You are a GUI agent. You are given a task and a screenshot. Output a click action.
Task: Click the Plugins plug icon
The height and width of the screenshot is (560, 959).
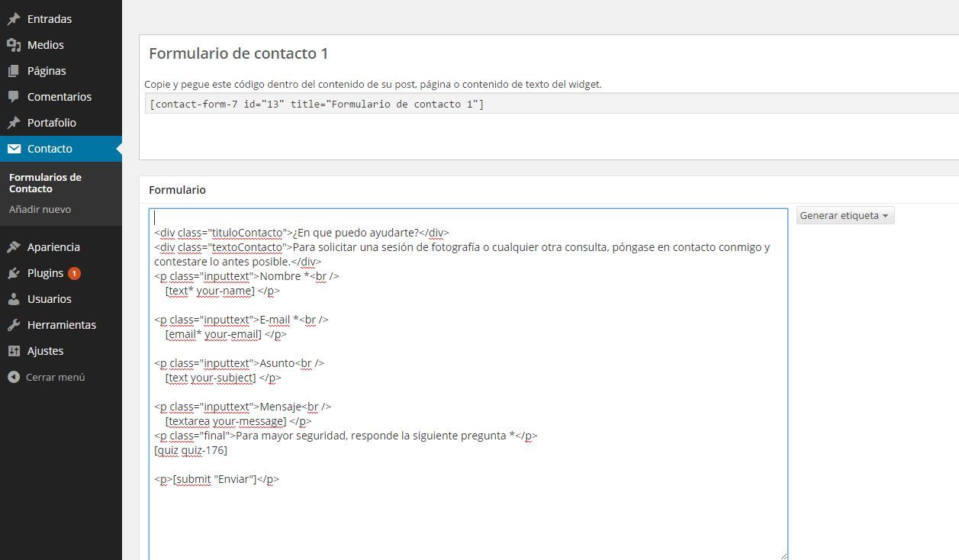click(14, 273)
